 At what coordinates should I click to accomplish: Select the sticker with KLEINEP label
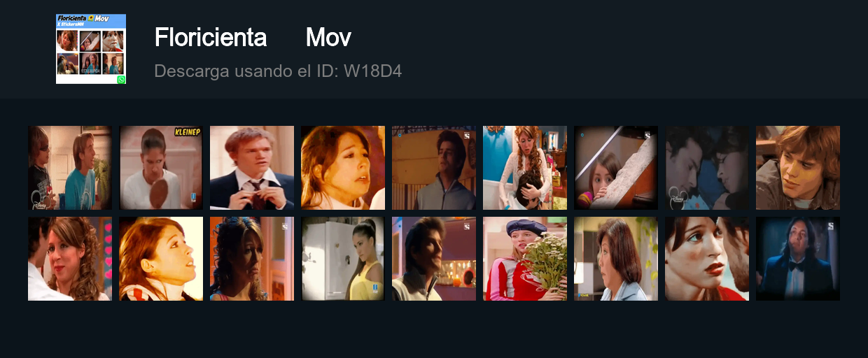coord(161,168)
